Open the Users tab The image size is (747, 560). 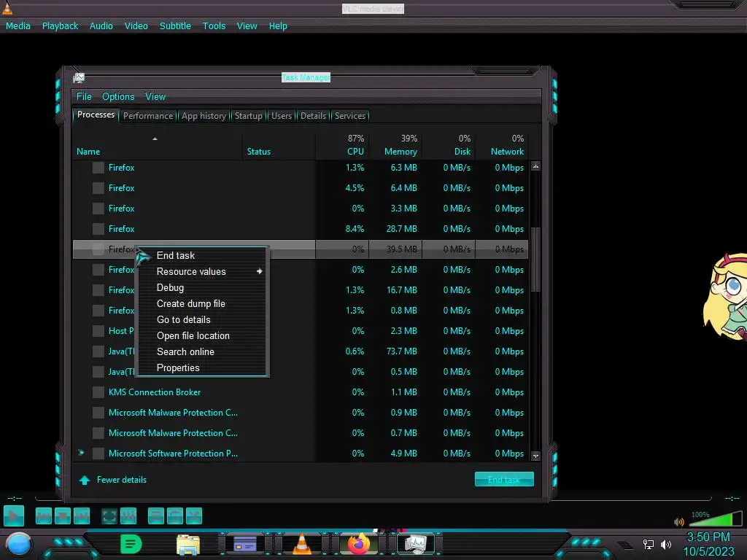[x=282, y=116]
